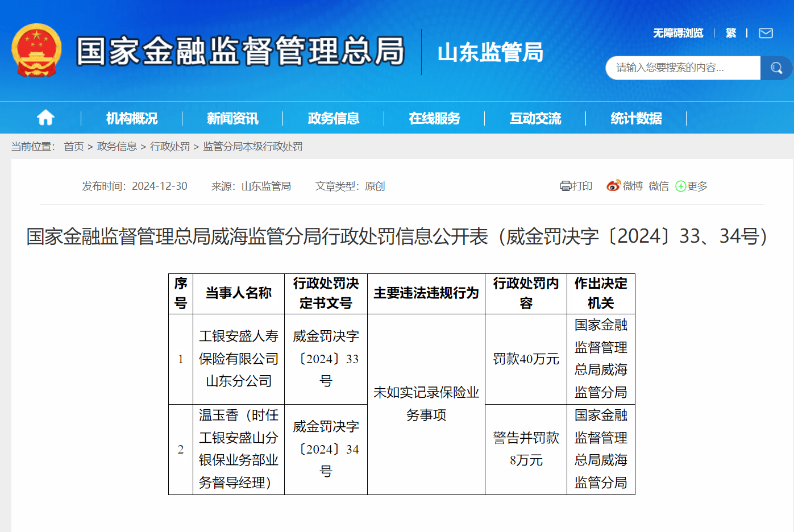
Task: Click the green plus icon next to 更多
Action: point(680,186)
